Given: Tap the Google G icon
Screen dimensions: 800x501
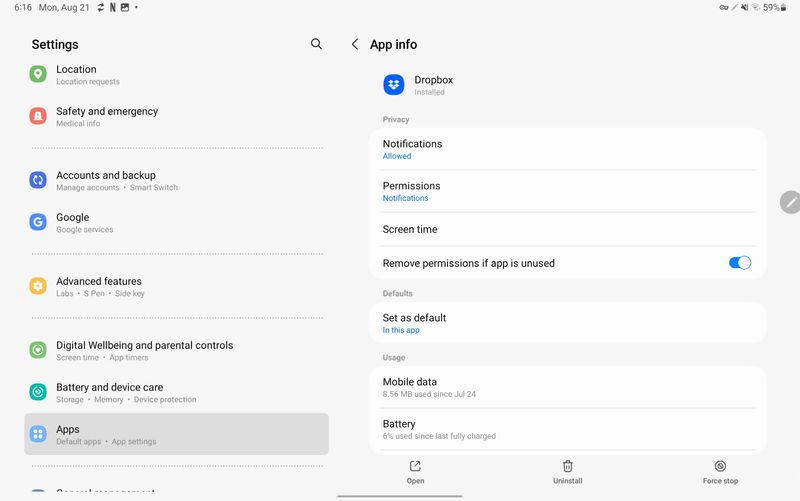Looking at the screenshot, I should (x=38, y=222).
